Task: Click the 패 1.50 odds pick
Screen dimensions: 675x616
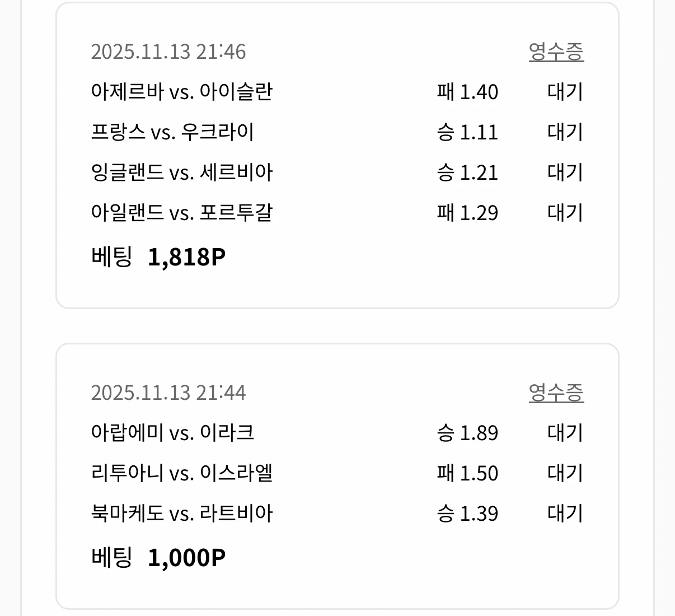Action: [x=467, y=473]
